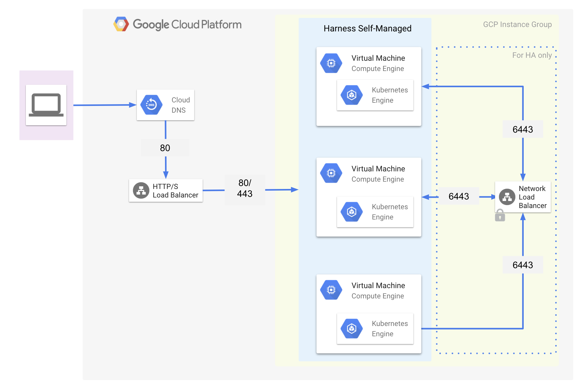Click the bottom Virtual Machine Compute Engine icon
Image resolution: width=583 pixels, height=392 pixels.
331,290
